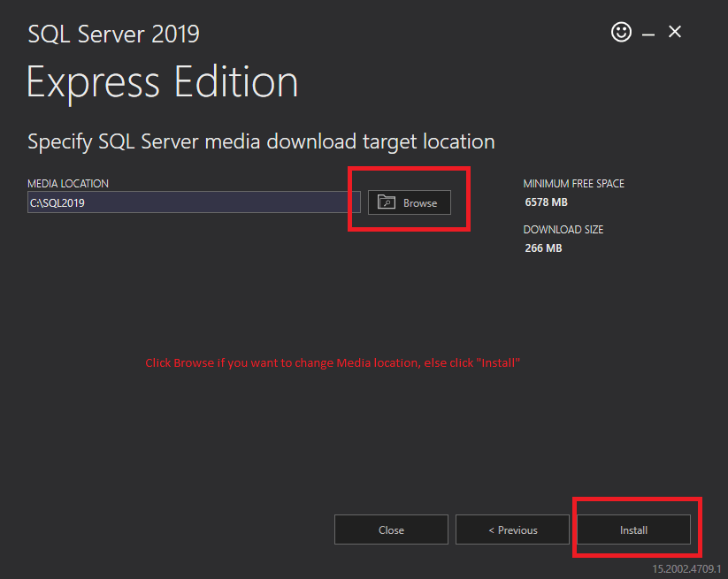The width and height of the screenshot is (728, 579).
Task: Click into the Media Location path field
Action: point(194,202)
